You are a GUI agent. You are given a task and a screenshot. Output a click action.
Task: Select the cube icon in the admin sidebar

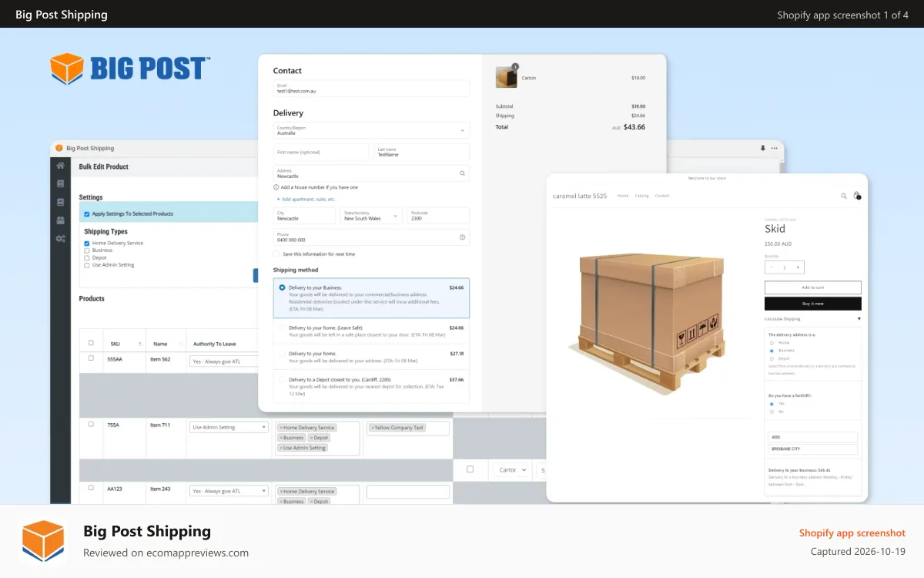tap(61, 220)
